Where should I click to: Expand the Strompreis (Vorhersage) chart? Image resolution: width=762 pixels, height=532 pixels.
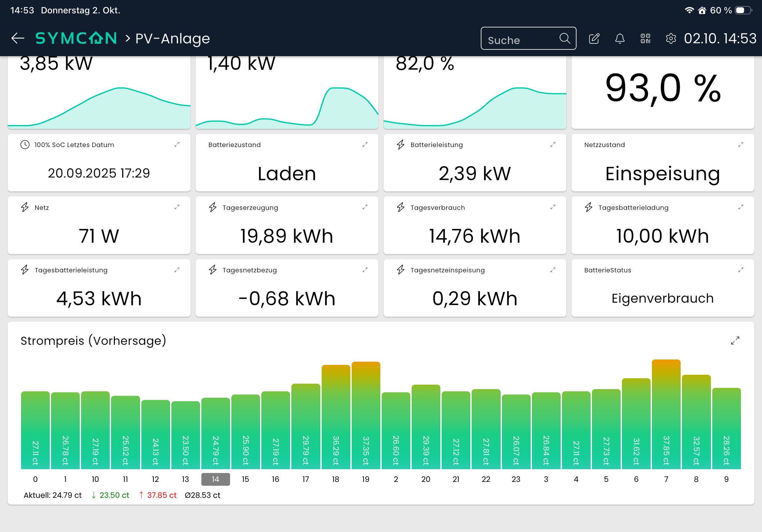(x=735, y=341)
